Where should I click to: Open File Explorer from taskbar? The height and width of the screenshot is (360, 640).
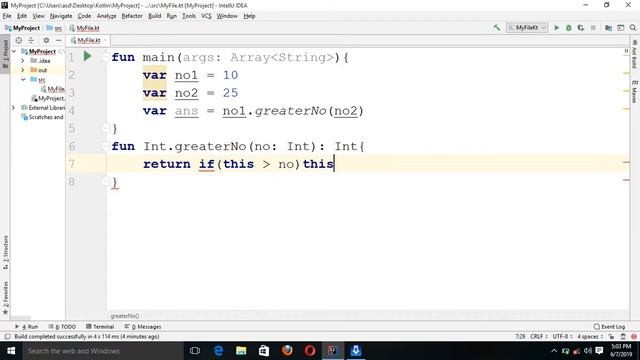[x=241, y=351]
